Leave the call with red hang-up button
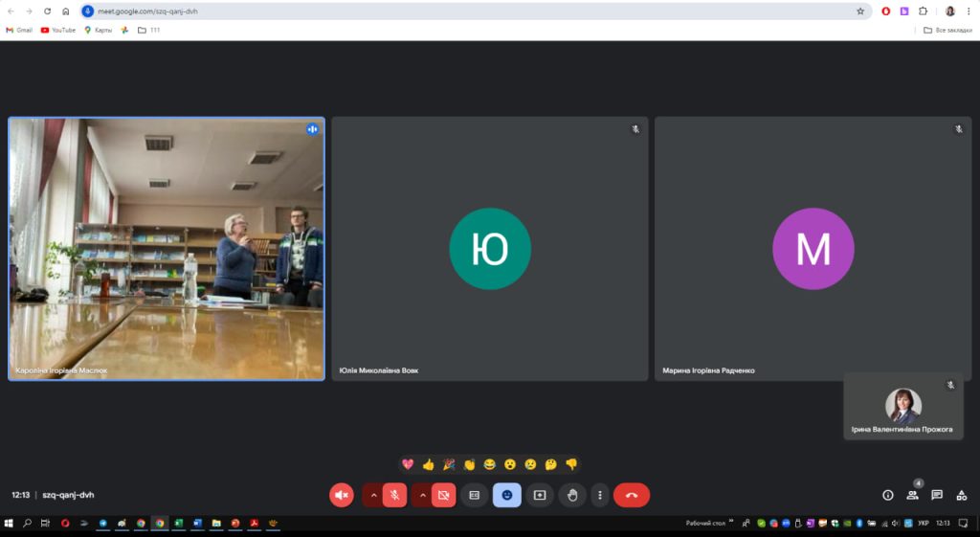Screen dimensions: 980x537 pos(631,495)
